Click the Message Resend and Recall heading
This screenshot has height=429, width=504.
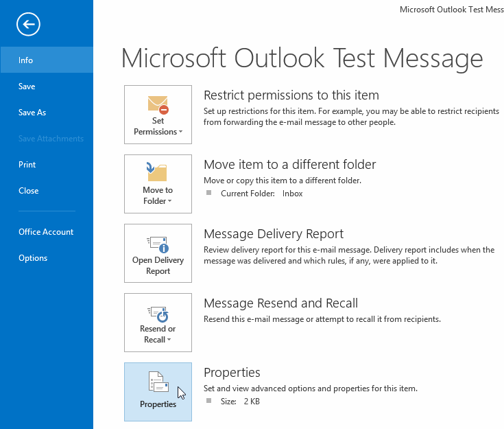(280, 303)
